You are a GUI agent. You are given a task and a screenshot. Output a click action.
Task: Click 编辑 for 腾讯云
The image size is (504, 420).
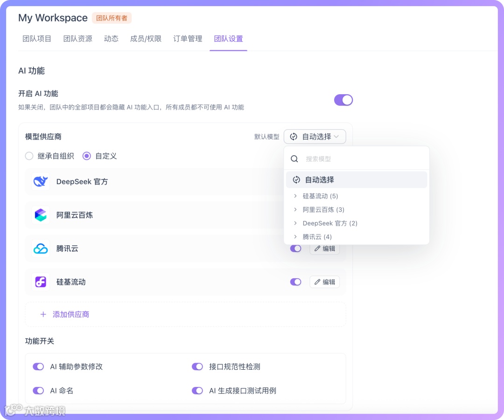tap(325, 248)
